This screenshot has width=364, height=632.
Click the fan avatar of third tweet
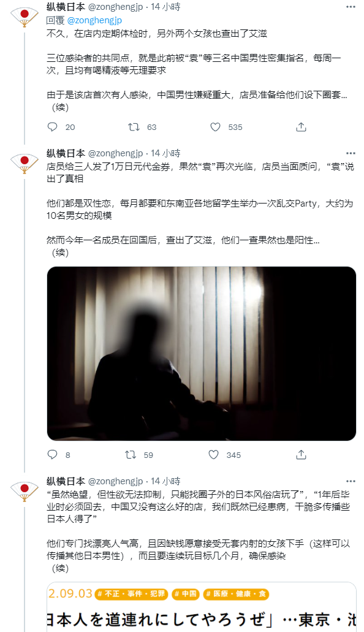click(x=24, y=492)
